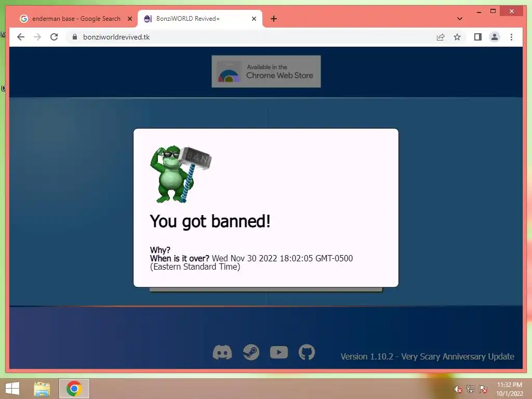This screenshot has width=532, height=399.
Task: Open the Steam icon in the footer
Action: point(251,353)
